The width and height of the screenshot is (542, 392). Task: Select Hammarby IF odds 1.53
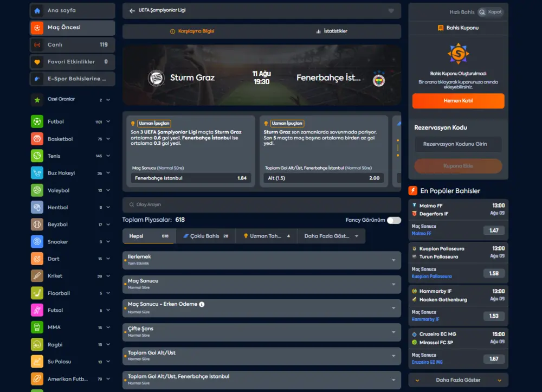[494, 316]
